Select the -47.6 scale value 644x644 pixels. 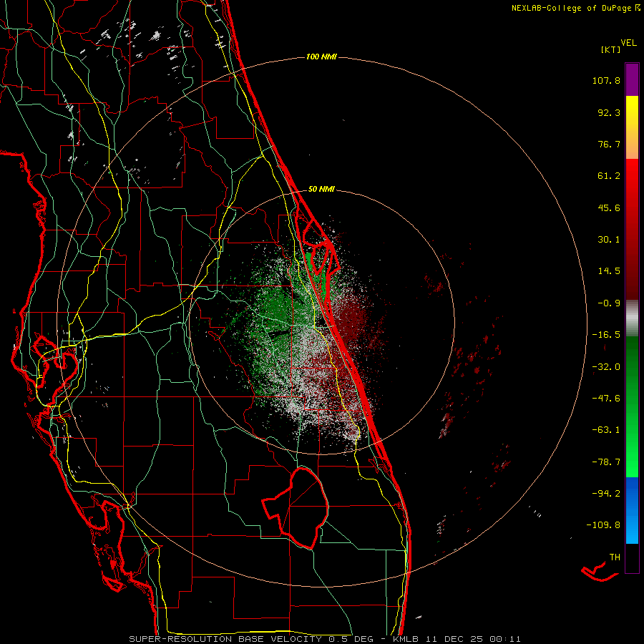[606, 399]
